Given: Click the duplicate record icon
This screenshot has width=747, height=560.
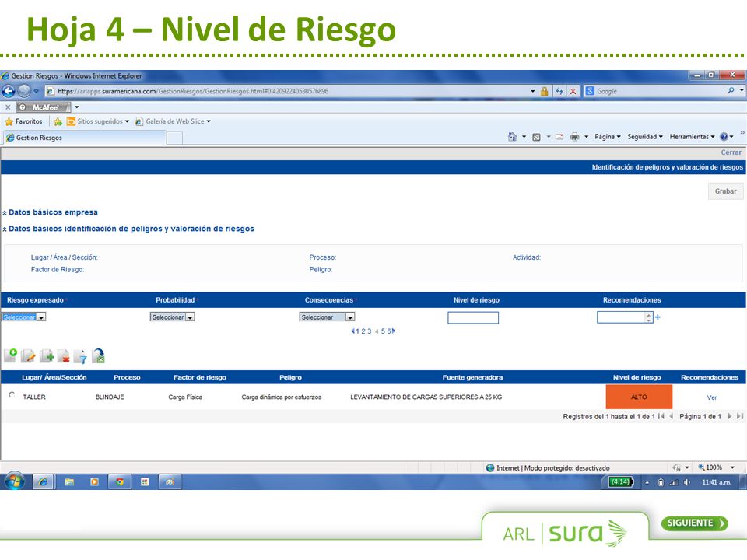Looking at the screenshot, I should pyautogui.click(x=46, y=355).
